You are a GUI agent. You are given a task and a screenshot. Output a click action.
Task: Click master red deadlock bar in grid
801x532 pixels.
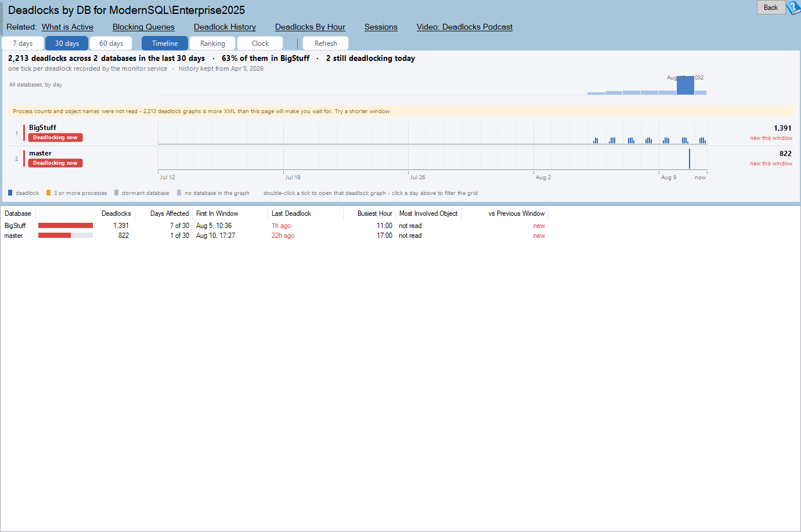tap(55, 236)
